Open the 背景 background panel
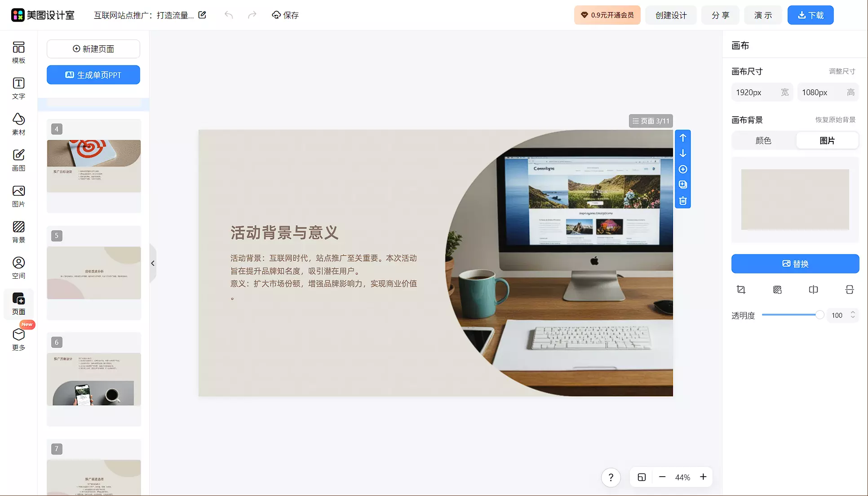 point(18,232)
